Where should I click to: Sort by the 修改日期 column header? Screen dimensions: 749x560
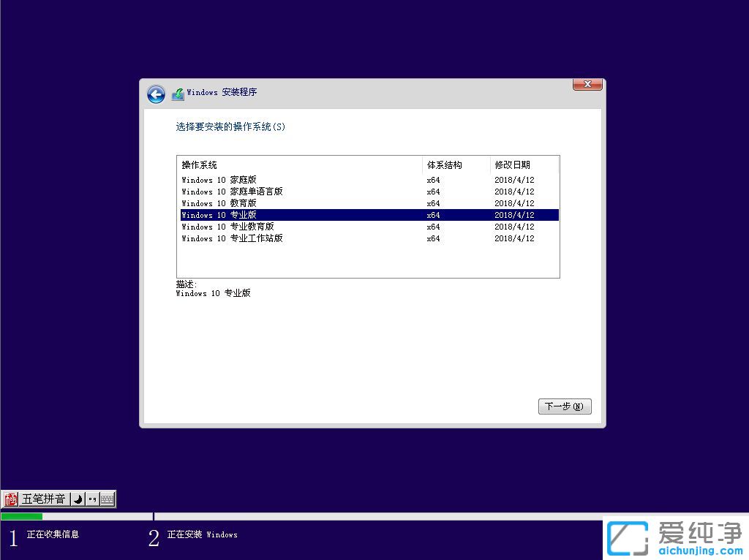click(511, 164)
